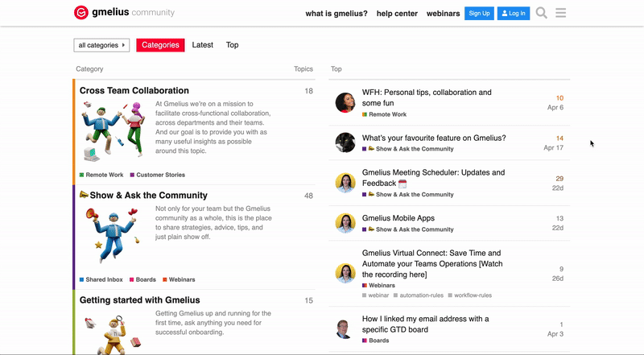The image size is (644, 355).
Task: Click the avatar beside Meeting Scheduler topic
Action: pyautogui.click(x=345, y=183)
